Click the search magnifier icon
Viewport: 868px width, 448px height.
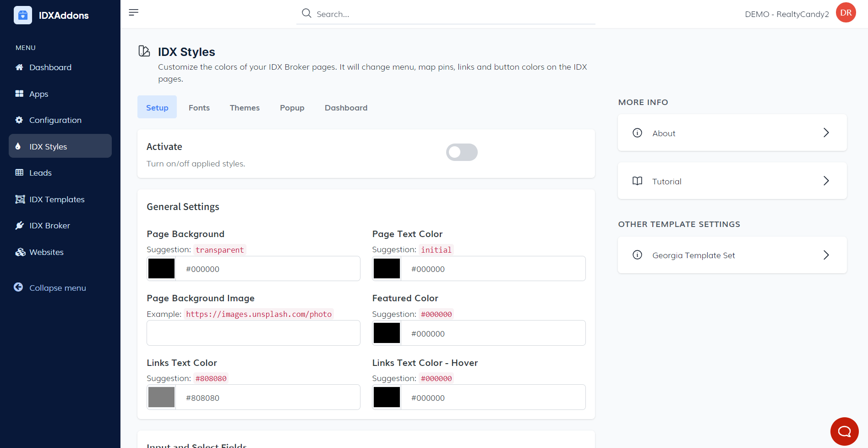click(x=306, y=13)
